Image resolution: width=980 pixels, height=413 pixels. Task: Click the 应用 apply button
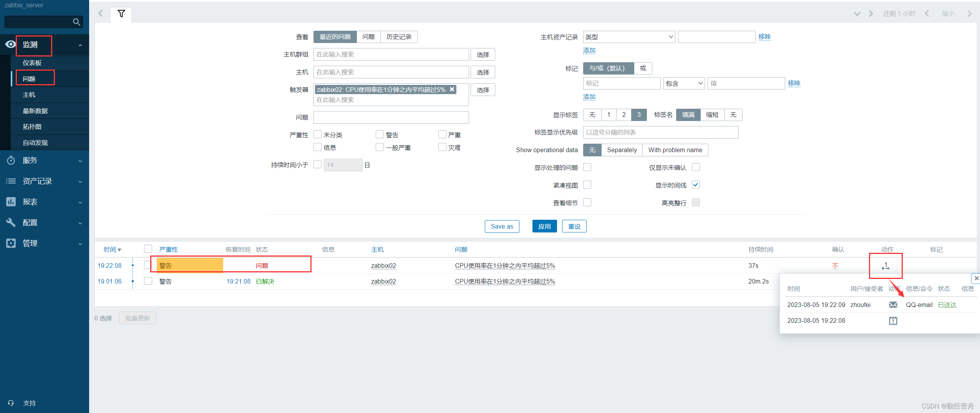[544, 226]
